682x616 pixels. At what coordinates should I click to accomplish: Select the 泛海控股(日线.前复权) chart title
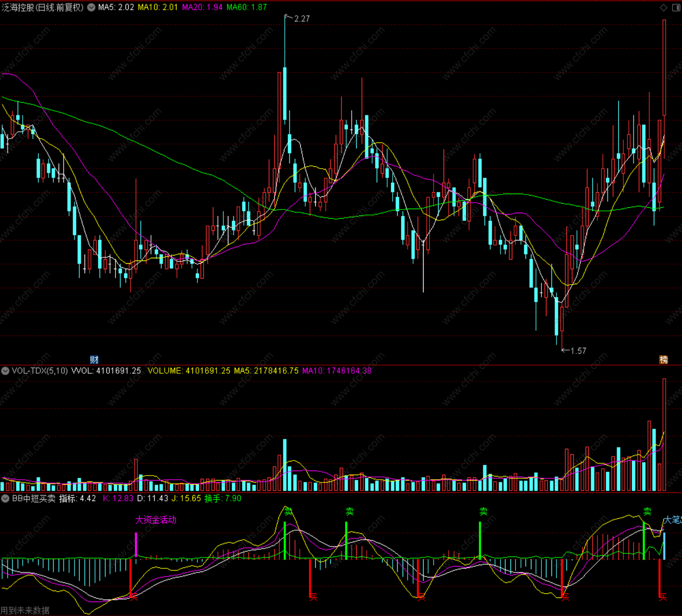point(43,7)
